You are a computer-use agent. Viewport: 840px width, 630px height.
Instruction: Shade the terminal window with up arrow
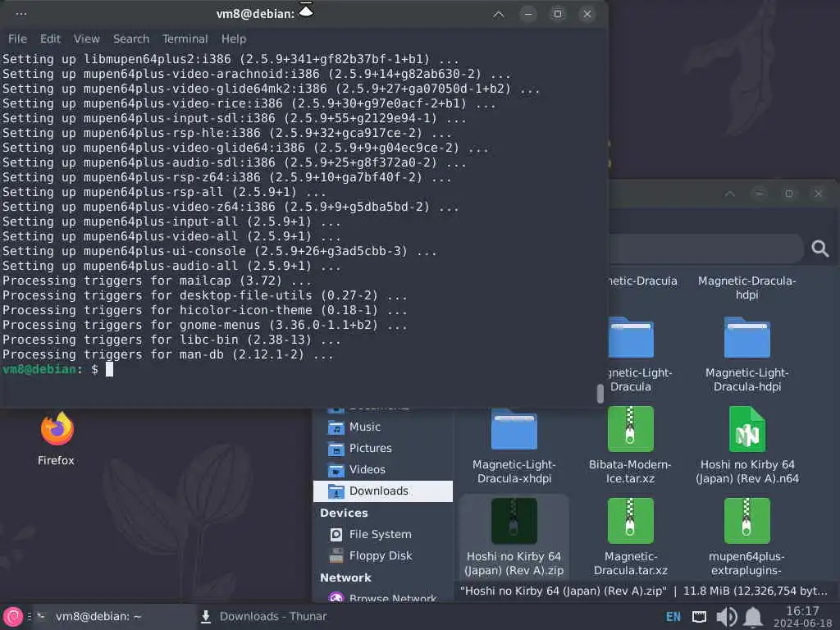tap(498, 14)
